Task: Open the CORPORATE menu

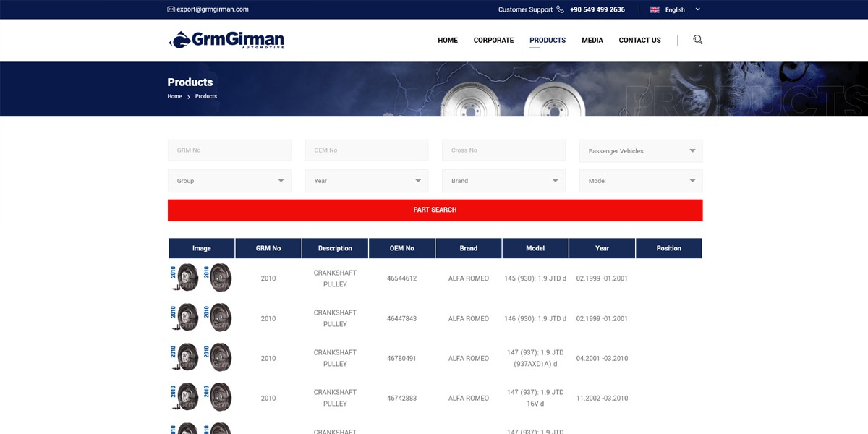Action: pyautogui.click(x=494, y=41)
